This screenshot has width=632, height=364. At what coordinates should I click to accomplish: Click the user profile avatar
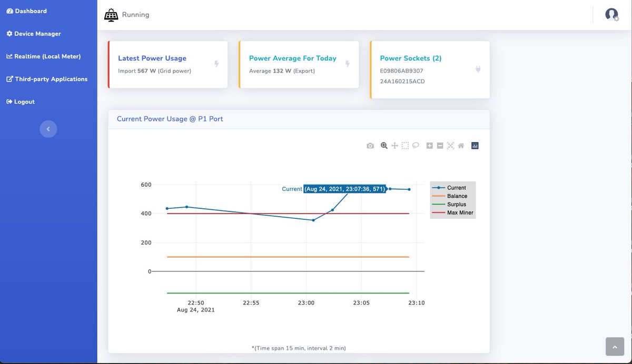(611, 14)
